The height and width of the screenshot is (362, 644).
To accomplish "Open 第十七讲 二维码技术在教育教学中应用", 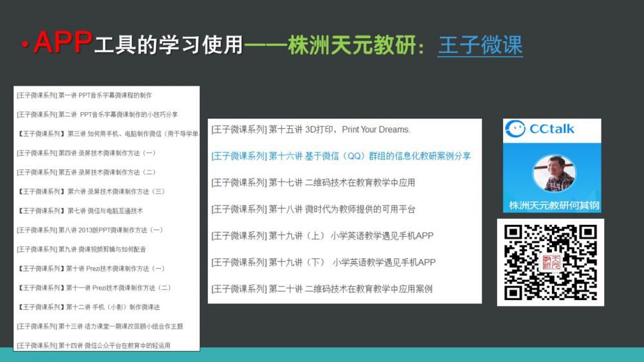I will 313,182.
